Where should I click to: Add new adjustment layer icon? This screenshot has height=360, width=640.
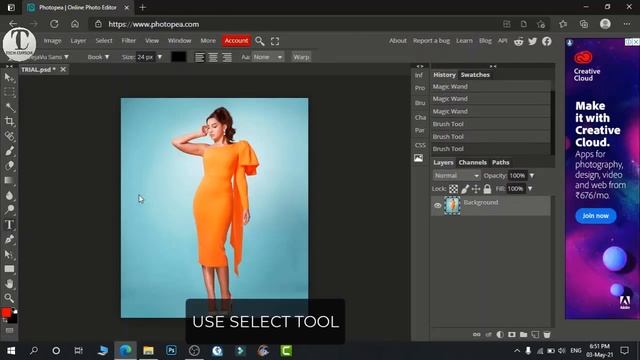pos(500,335)
